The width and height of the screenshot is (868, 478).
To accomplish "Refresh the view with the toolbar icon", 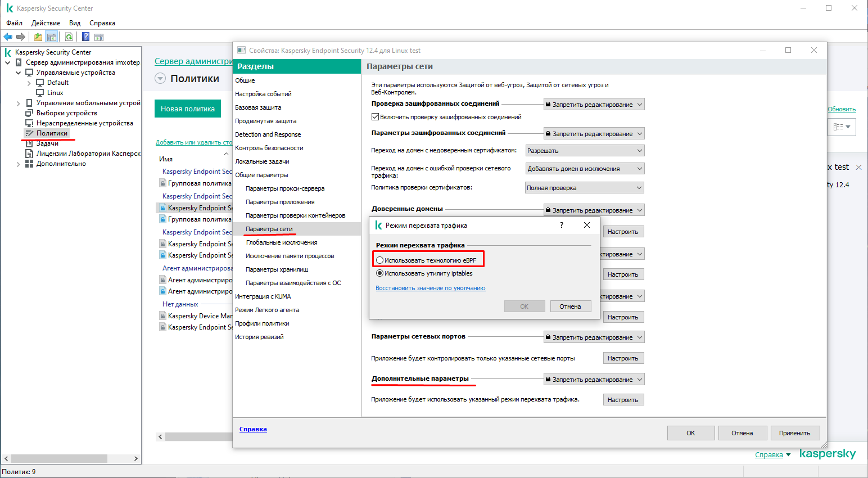I will (x=69, y=37).
